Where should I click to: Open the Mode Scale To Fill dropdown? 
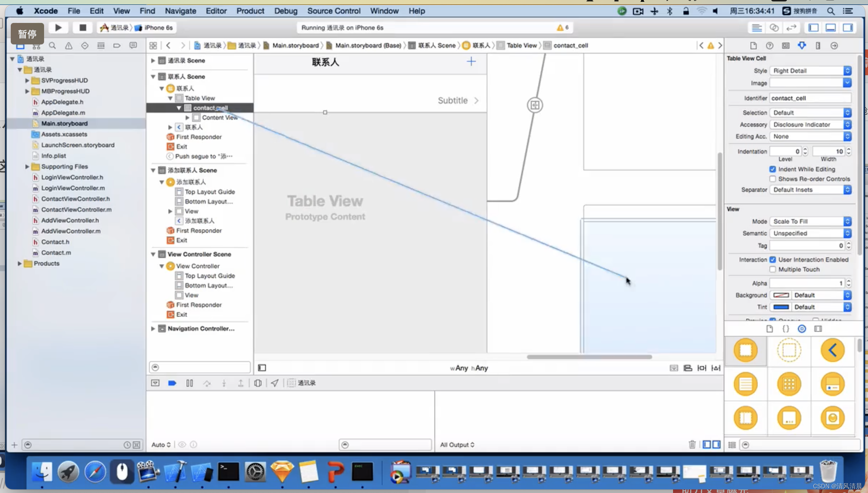tap(810, 221)
